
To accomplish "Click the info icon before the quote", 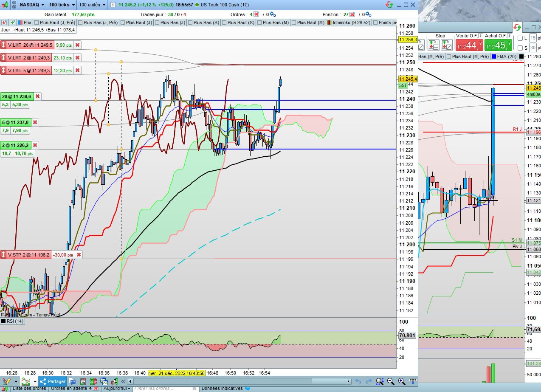I will click(x=113, y=5).
